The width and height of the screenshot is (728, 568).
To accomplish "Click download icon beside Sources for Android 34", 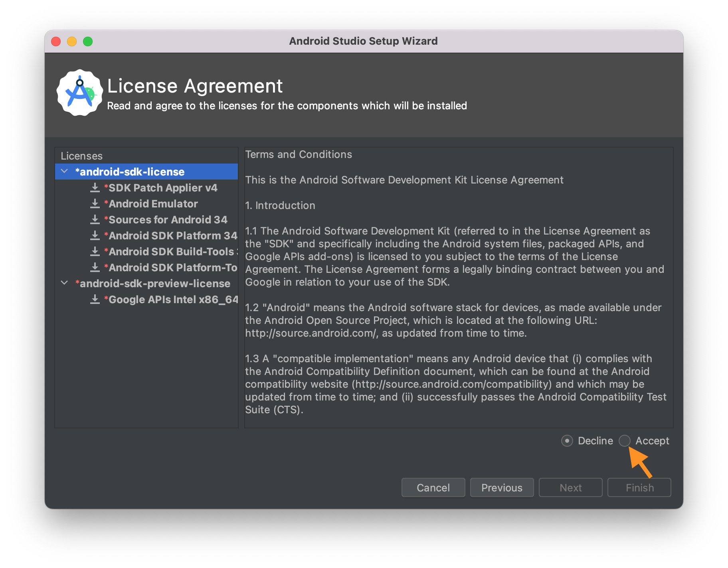I will [95, 219].
